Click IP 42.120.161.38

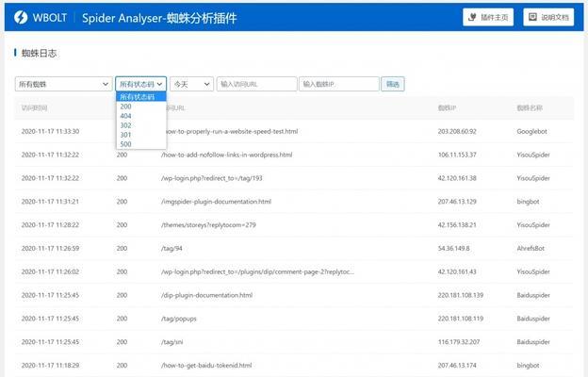(x=457, y=178)
